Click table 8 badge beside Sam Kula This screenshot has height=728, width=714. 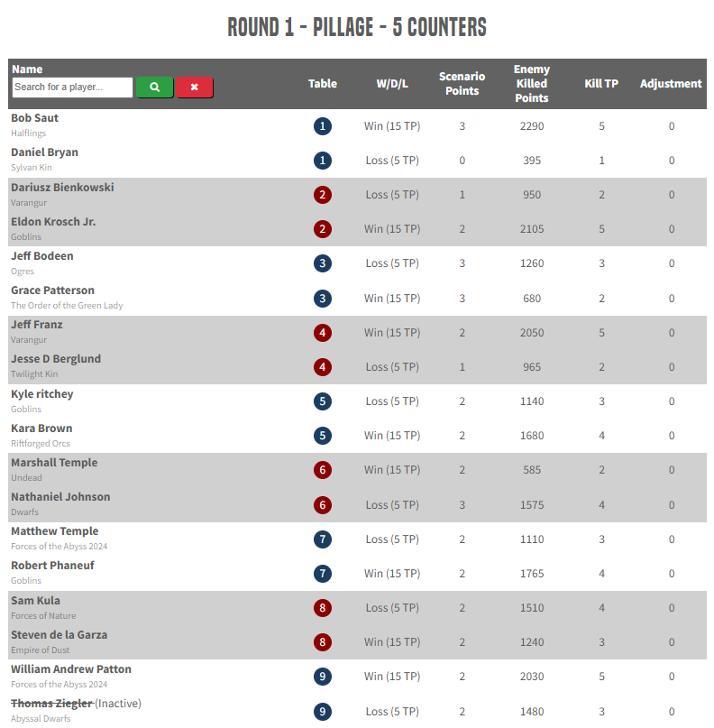click(323, 608)
